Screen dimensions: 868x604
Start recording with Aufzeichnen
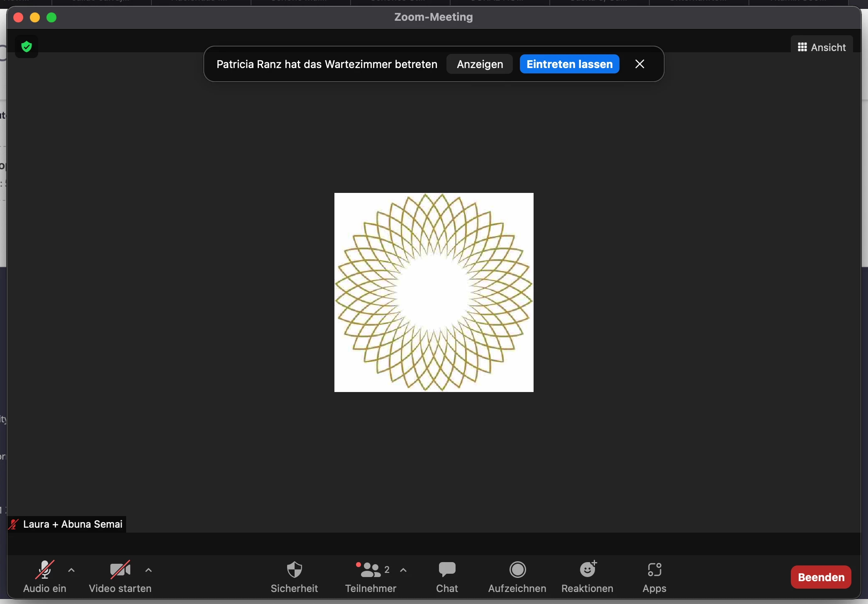click(517, 576)
